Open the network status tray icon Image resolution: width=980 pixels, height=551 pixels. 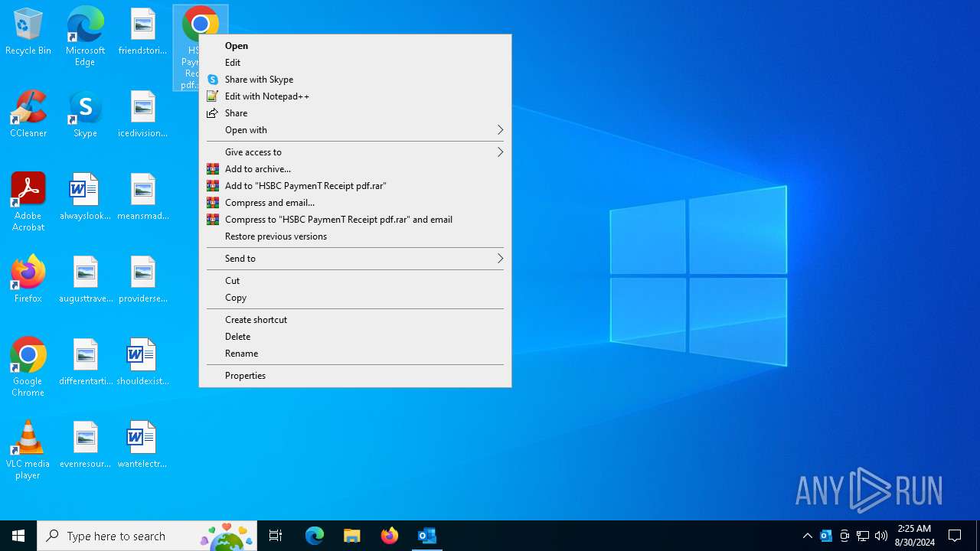tap(863, 536)
